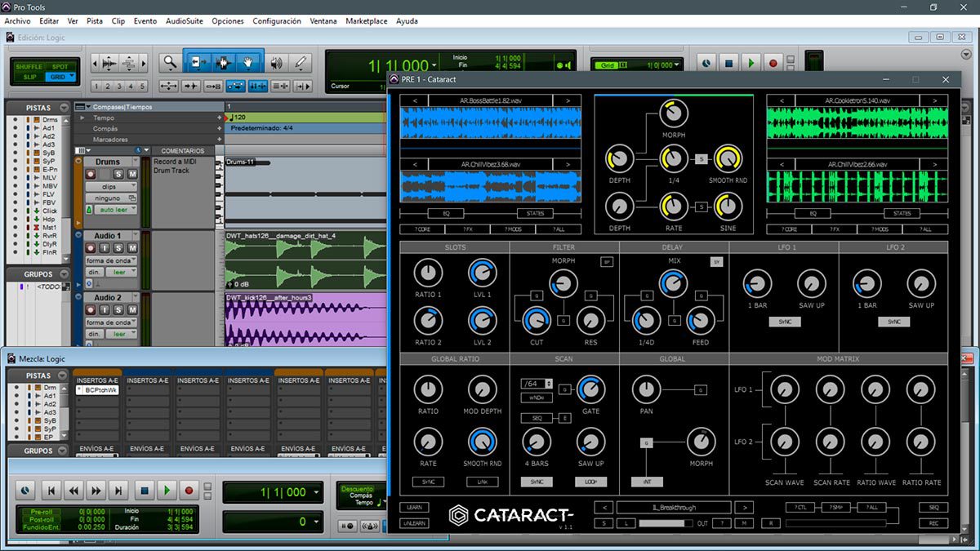Click Transport play button
The image size is (980, 551).
pyautogui.click(x=167, y=491)
